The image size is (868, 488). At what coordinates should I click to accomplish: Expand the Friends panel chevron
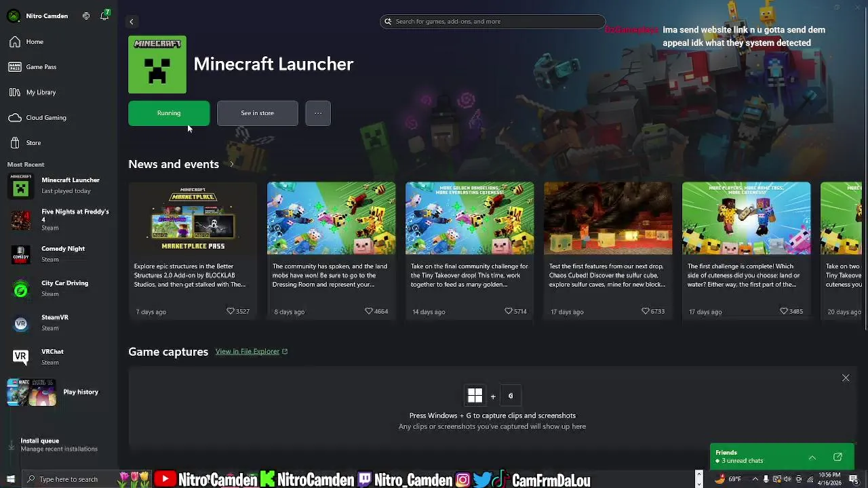tap(812, 457)
